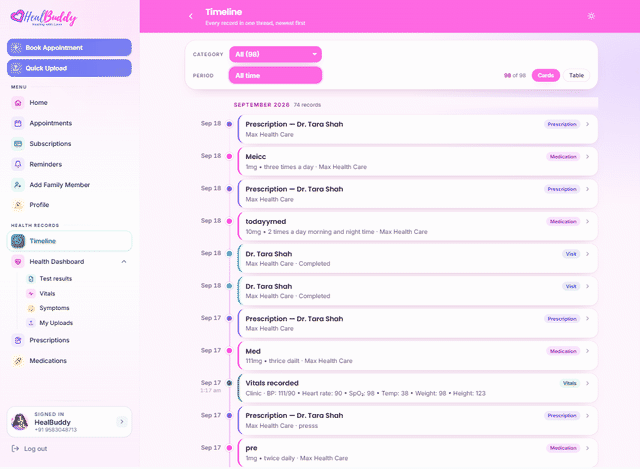This screenshot has width=640, height=469.
Task: Click the Profile icon
Action: pos(18,205)
